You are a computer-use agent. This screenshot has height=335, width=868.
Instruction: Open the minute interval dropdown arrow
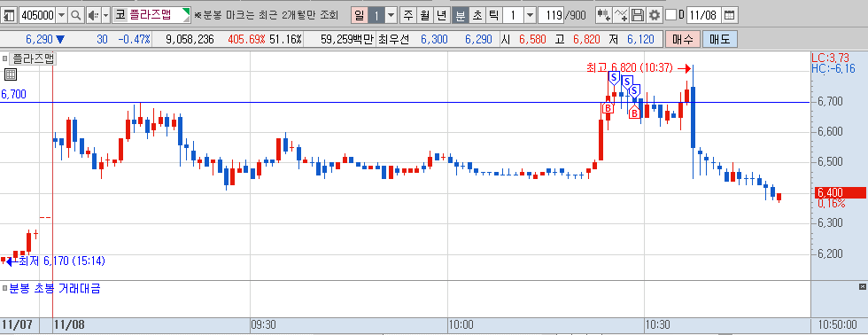coord(530,15)
